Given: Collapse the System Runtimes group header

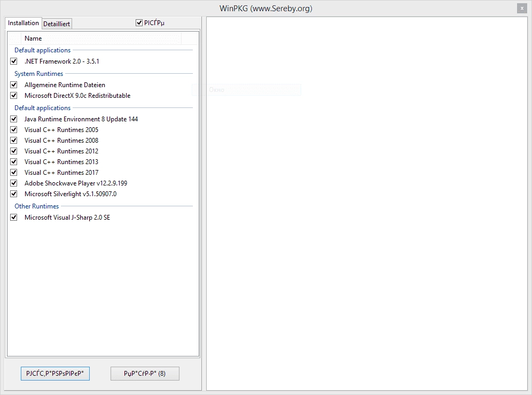Looking at the screenshot, I should (x=38, y=74).
